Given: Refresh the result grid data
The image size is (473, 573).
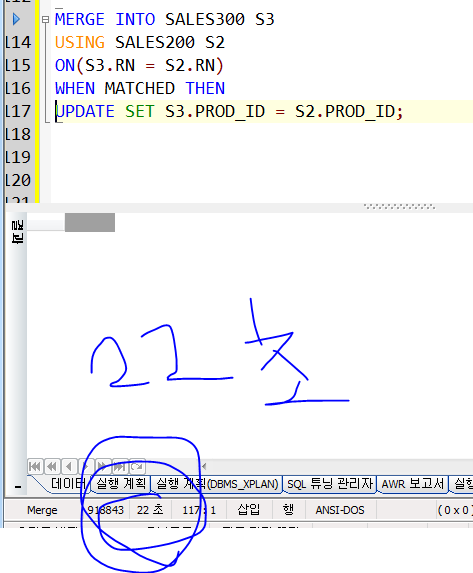Looking at the screenshot, I should click(137, 466).
